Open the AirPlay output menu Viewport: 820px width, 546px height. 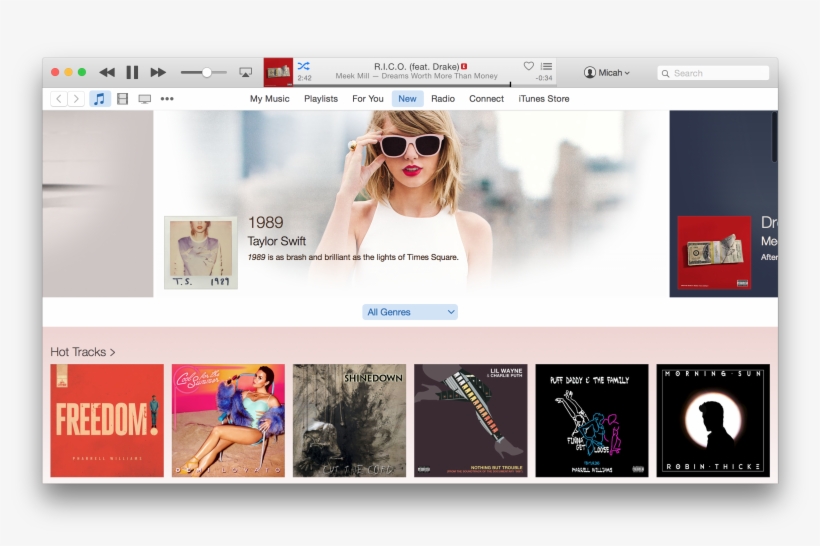pyautogui.click(x=245, y=72)
